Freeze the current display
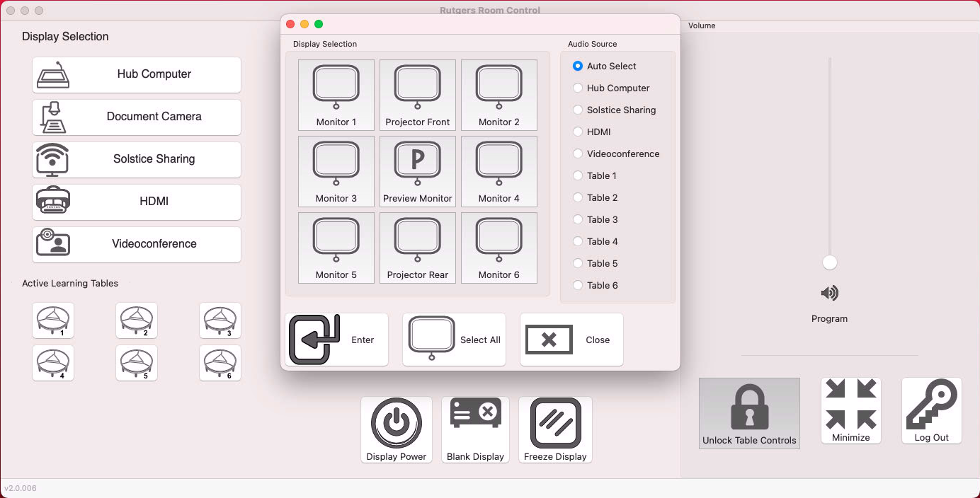 555,429
